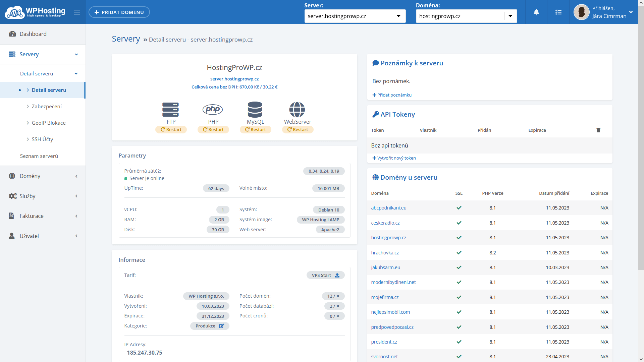The image size is (644, 362).
Task: Click the hamburger menu icon
Action: point(77,12)
